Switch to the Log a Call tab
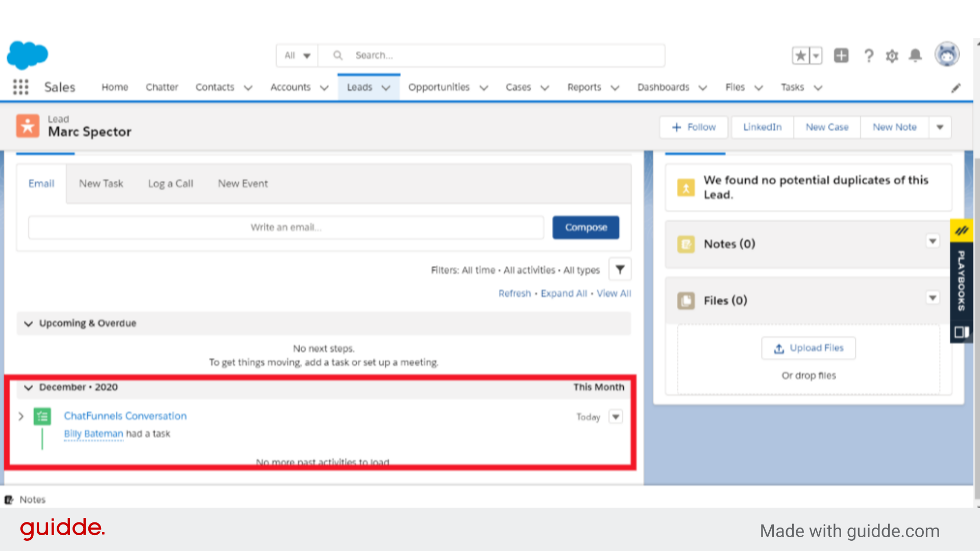This screenshot has height=551, width=980. (170, 184)
